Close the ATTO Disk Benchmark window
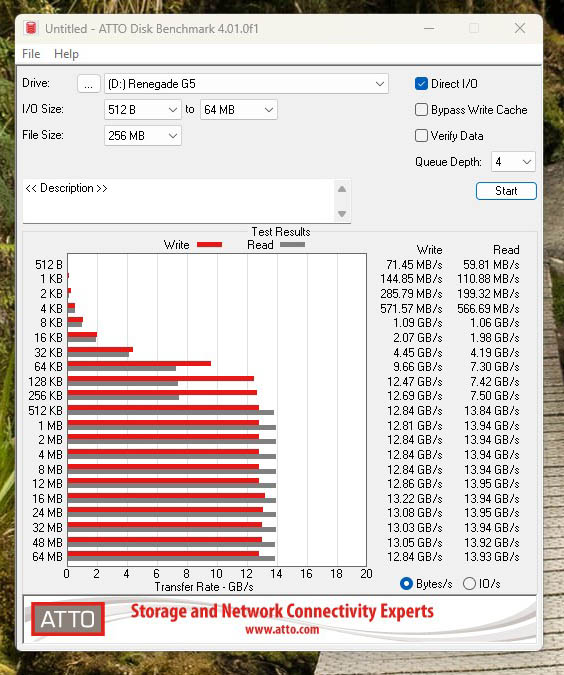This screenshot has width=564, height=675. tap(520, 28)
